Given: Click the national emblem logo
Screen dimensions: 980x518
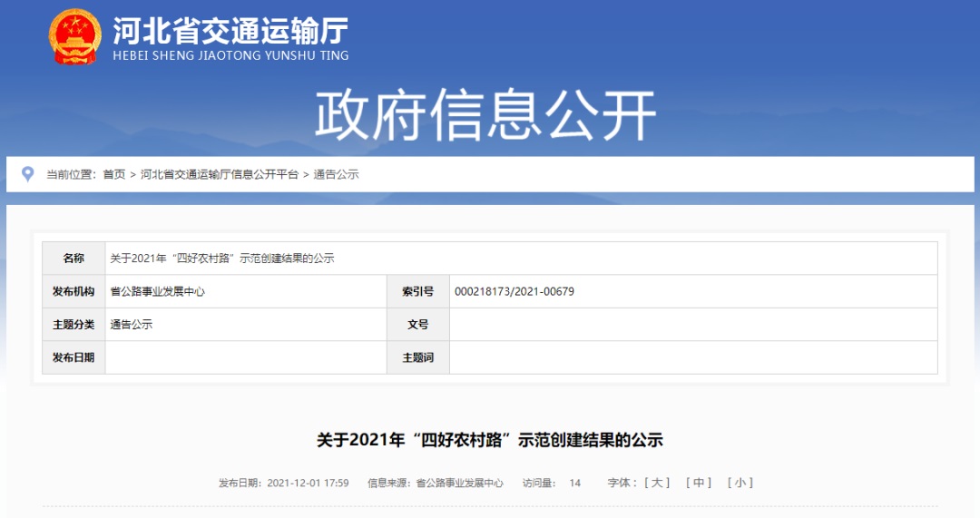Looking at the screenshot, I should pos(75,37).
